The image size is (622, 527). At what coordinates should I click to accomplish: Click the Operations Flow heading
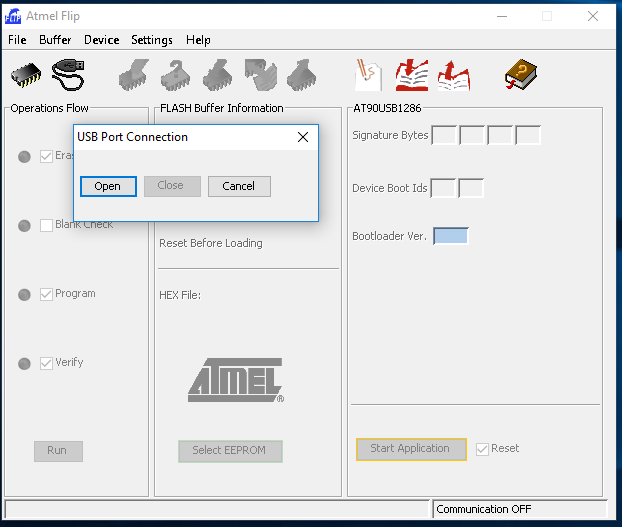tap(50, 108)
